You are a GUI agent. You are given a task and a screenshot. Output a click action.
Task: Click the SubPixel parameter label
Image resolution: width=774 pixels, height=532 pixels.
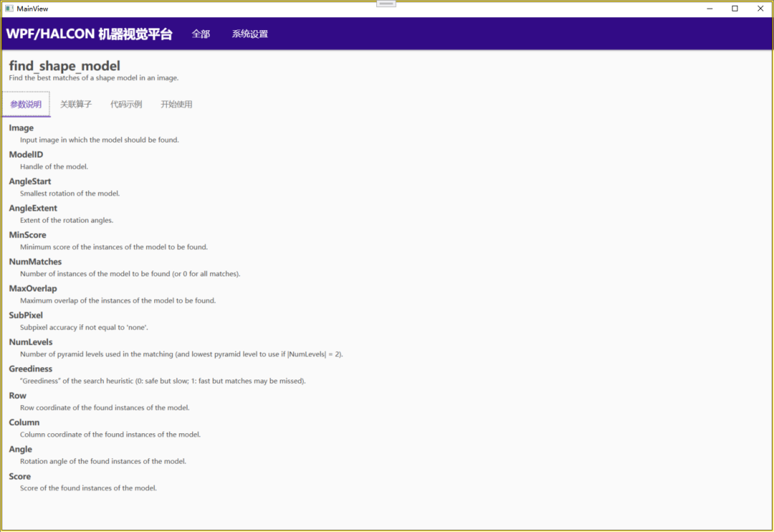[25, 315]
